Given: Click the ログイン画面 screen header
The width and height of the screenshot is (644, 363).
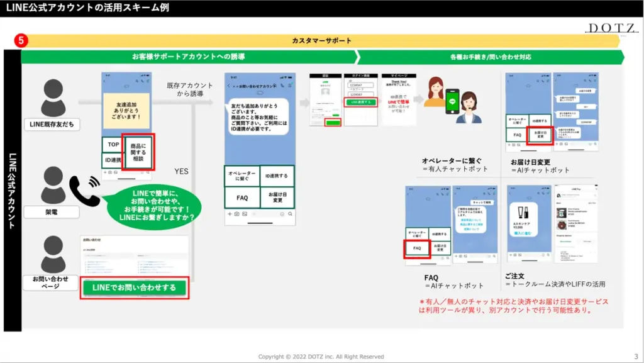Looking at the screenshot, I should pyautogui.click(x=360, y=76).
